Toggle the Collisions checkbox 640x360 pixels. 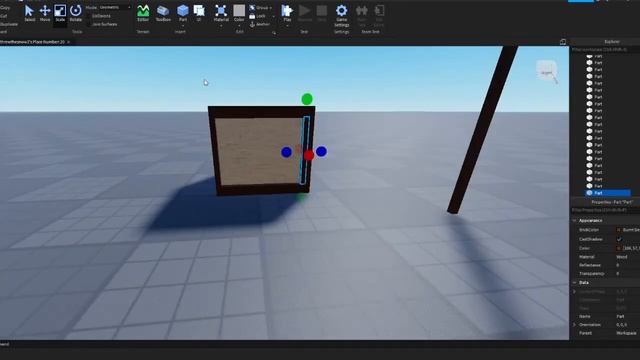(89, 16)
